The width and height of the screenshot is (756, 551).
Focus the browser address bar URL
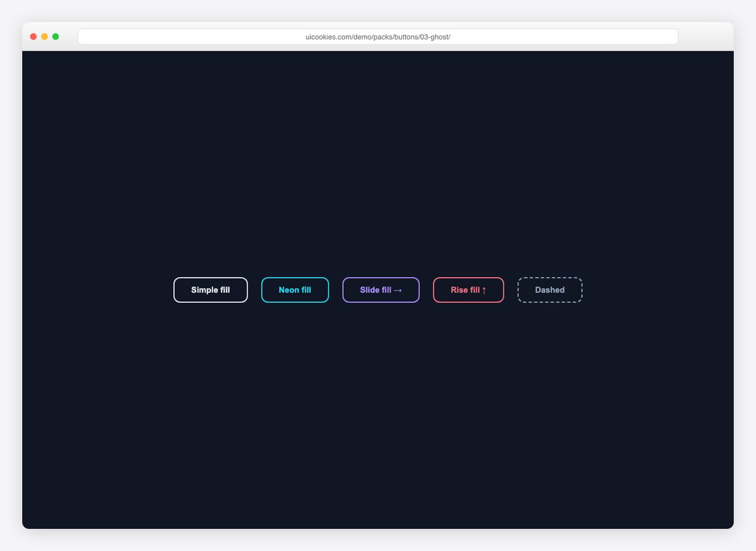378,37
